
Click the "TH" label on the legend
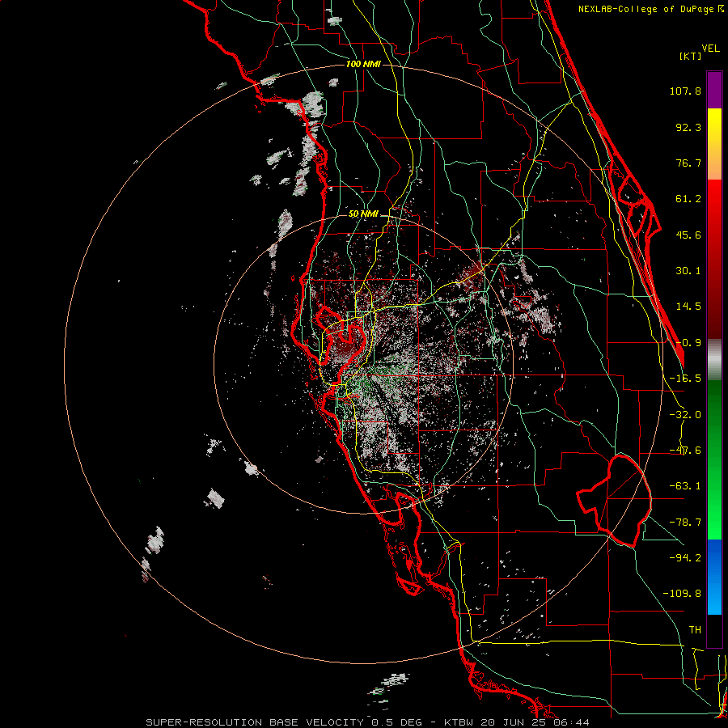pos(695,630)
